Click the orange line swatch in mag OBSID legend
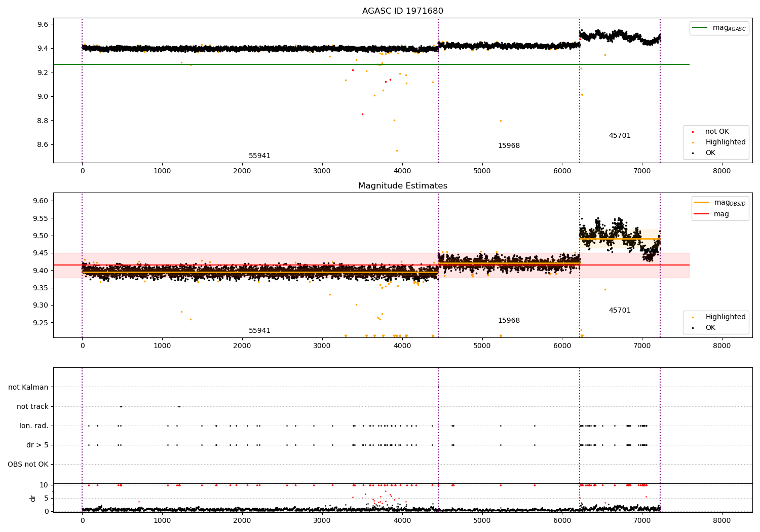 701,203
